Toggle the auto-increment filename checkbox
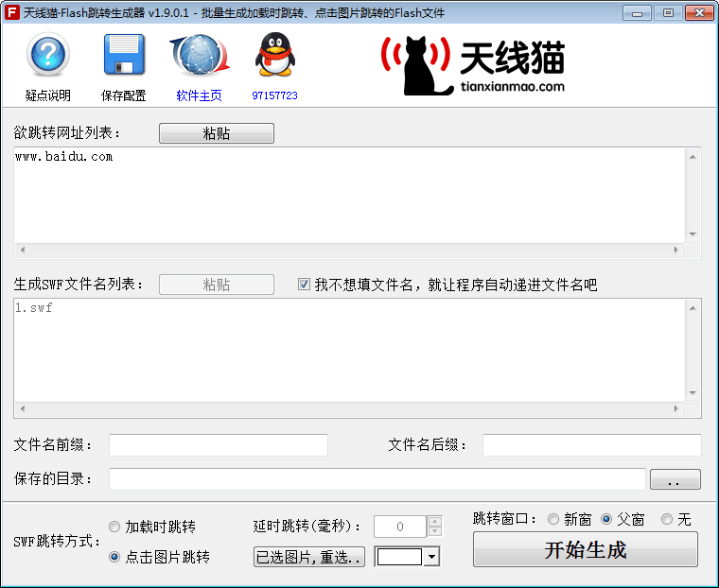Image resolution: width=719 pixels, height=588 pixels. coord(304,285)
